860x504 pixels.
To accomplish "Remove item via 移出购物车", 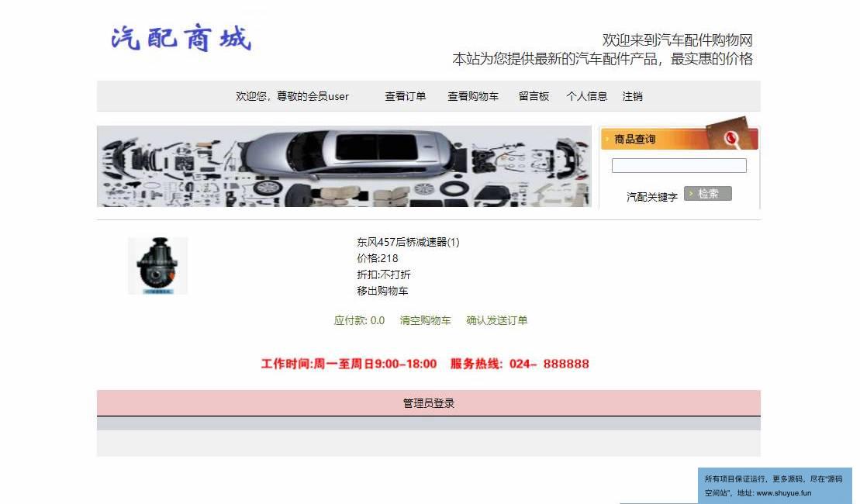I will [382, 291].
